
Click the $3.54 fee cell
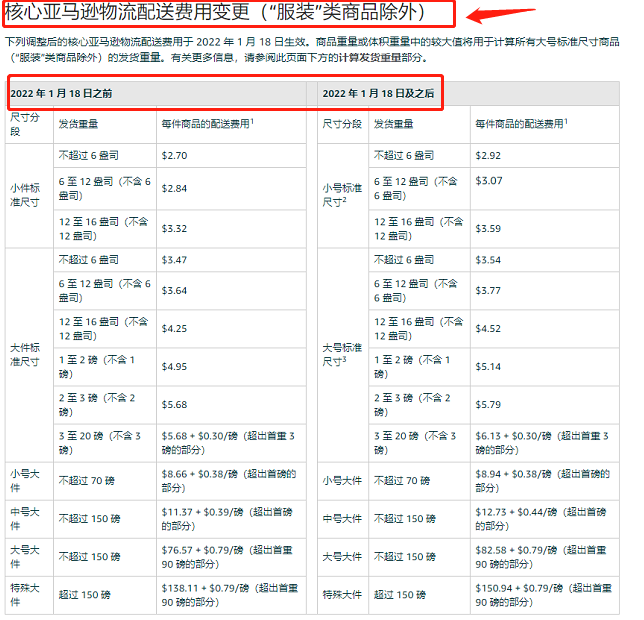(545, 260)
